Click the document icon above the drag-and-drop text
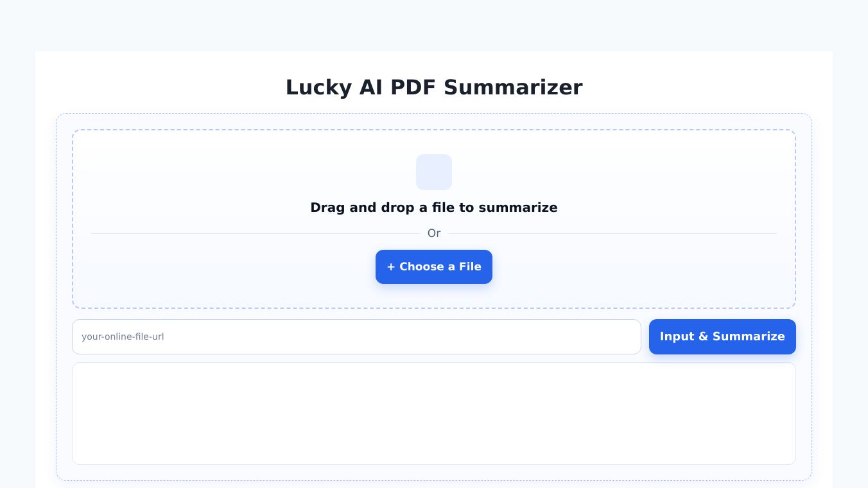 434,172
